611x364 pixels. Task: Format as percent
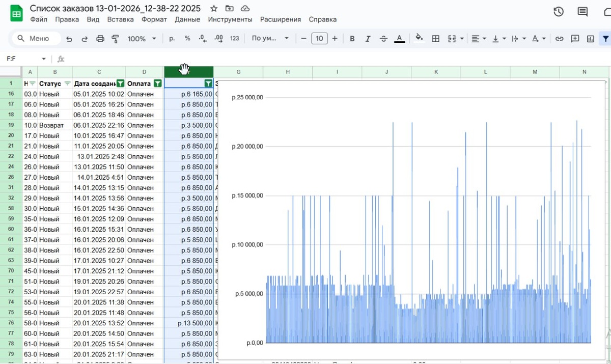[187, 39]
